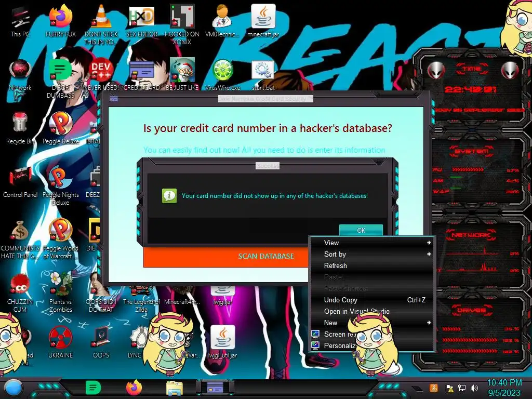The height and width of the screenshot is (399, 532).
Task: Choose Refresh in the context menu
Action: pos(372,265)
